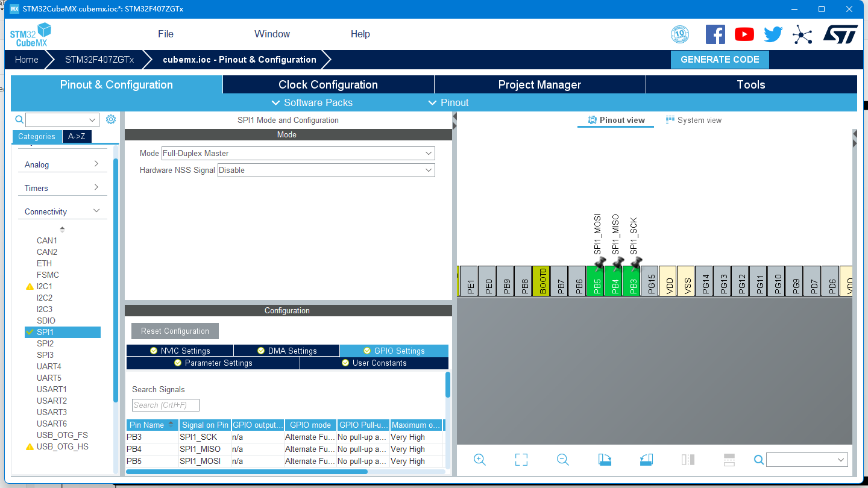Image resolution: width=868 pixels, height=488 pixels.
Task: Click STM32F407ZGTx breadcrumb
Action: pos(99,60)
